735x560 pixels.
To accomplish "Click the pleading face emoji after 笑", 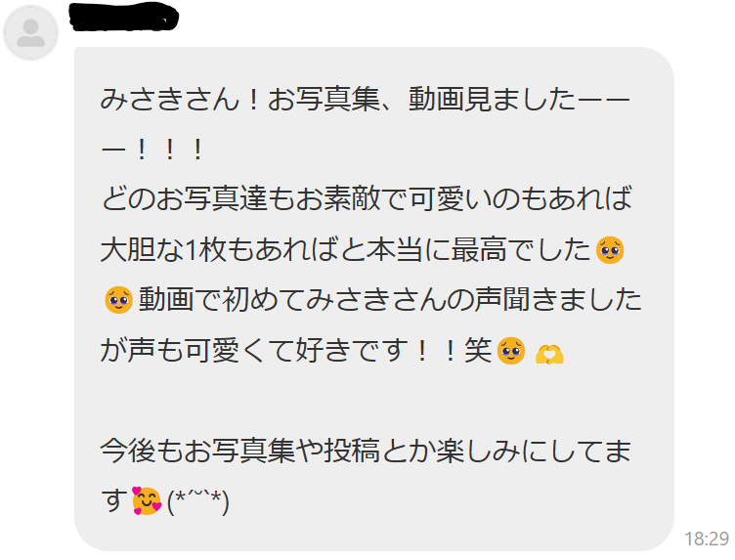I will 511,350.
